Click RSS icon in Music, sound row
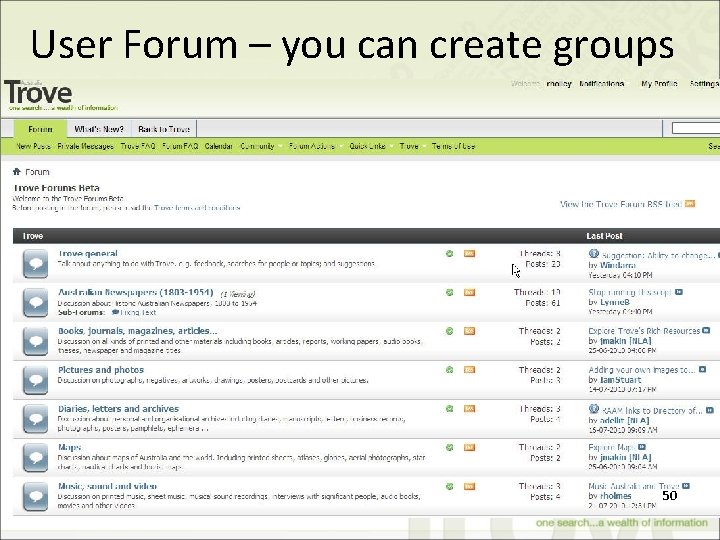This screenshot has height=540, width=720. [469, 486]
